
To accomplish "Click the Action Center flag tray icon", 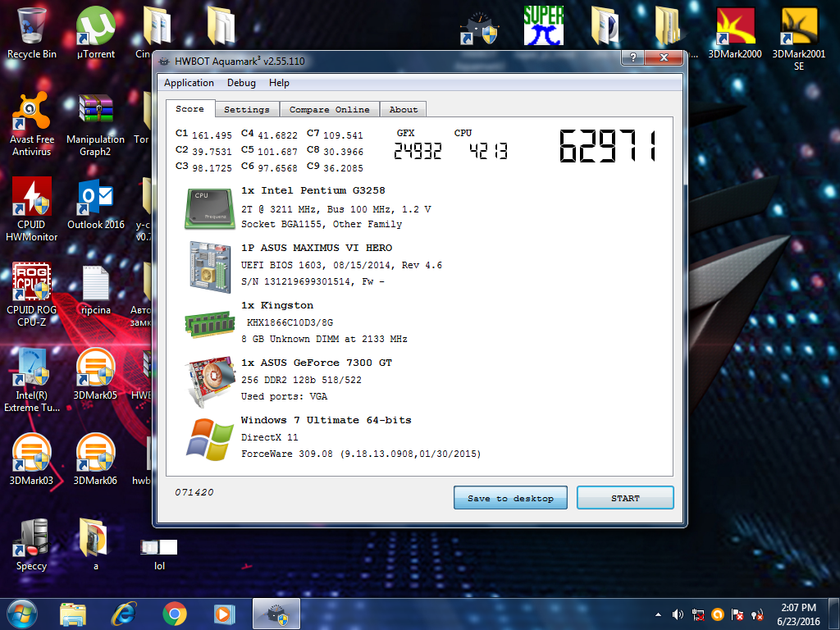I will (737, 614).
